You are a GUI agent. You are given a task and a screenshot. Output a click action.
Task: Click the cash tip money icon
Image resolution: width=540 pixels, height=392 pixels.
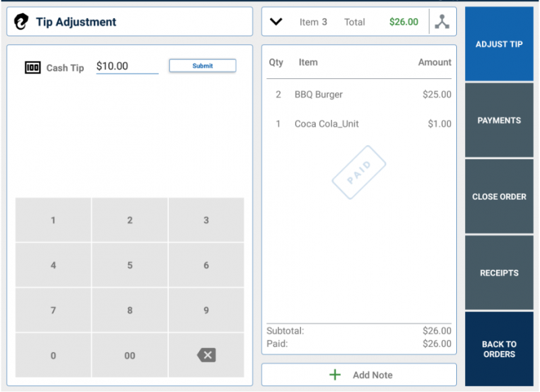(32, 67)
